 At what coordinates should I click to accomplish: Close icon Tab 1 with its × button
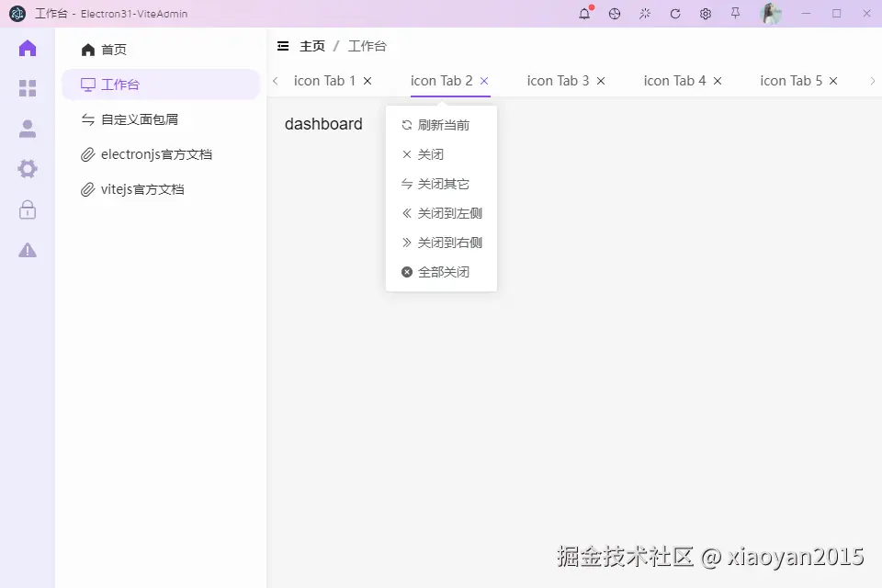(x=367, y=80)
